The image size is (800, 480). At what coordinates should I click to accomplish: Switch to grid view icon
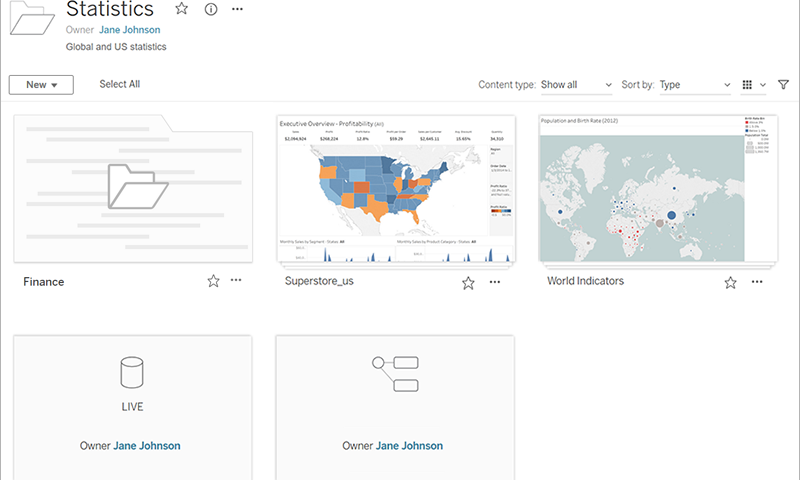point(747,85)
